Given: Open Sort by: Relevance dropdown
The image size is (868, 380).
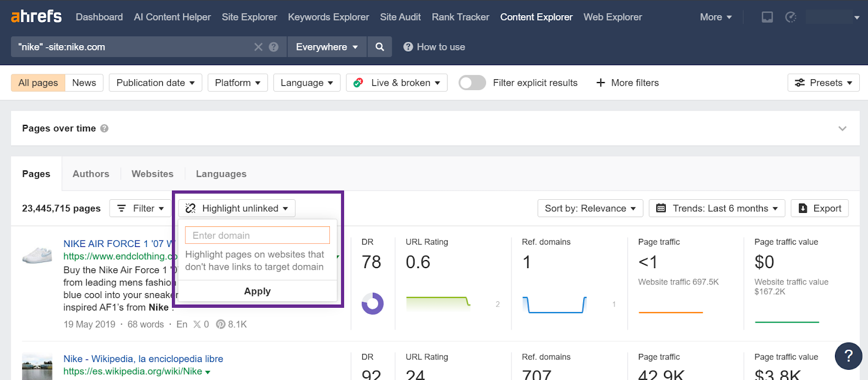Looking at the screenshot, I should coord(590,208).
